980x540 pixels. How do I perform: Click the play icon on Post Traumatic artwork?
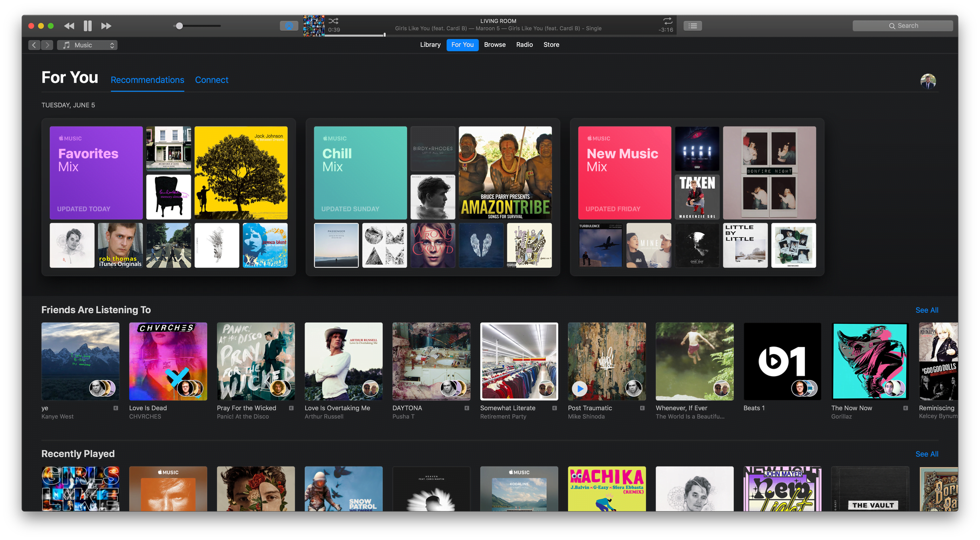580,389
